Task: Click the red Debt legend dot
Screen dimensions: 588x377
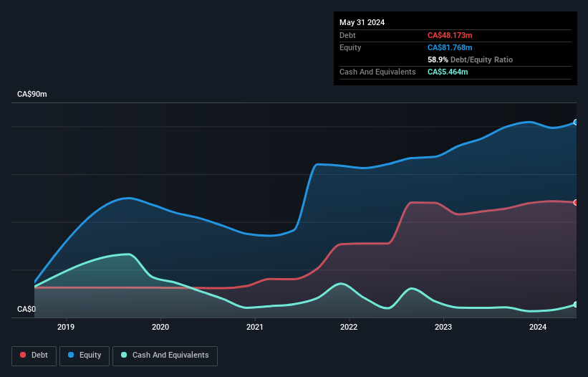Action: 23,355
